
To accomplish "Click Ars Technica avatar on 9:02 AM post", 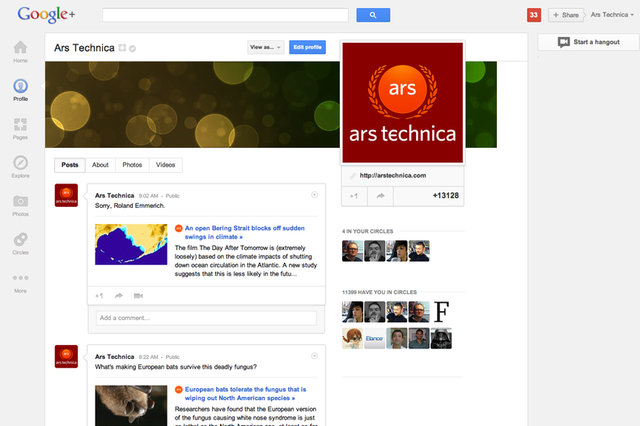I will pos(66,195).
